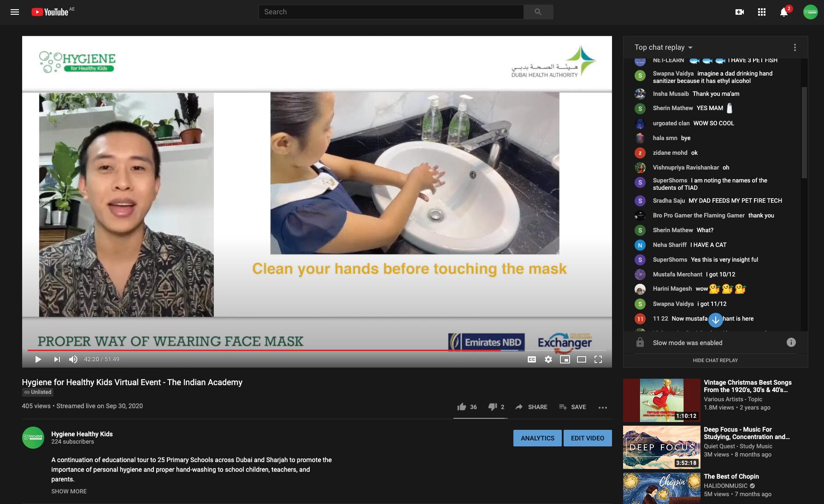Open the Analytics page

pos(537,438)
